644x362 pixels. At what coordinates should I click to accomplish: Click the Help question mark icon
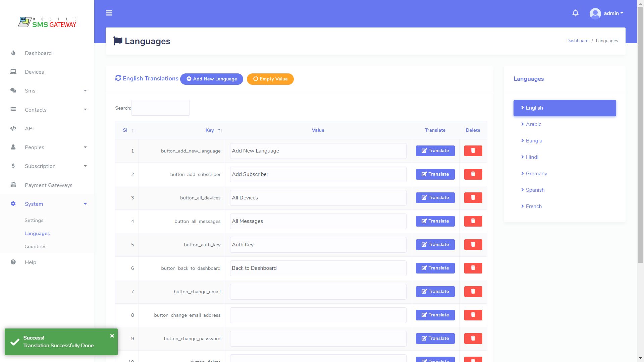13,262
